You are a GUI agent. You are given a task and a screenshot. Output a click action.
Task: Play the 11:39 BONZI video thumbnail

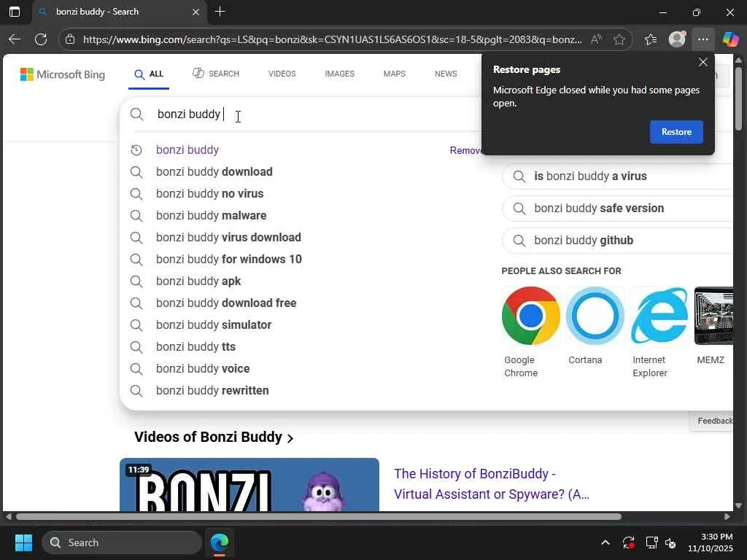pyautogui.click(x=249, y=485)
